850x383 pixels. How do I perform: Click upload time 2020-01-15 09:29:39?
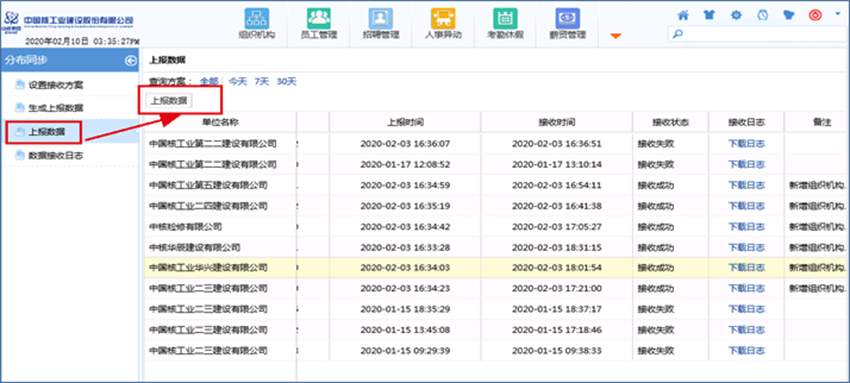tap(405, 350)
